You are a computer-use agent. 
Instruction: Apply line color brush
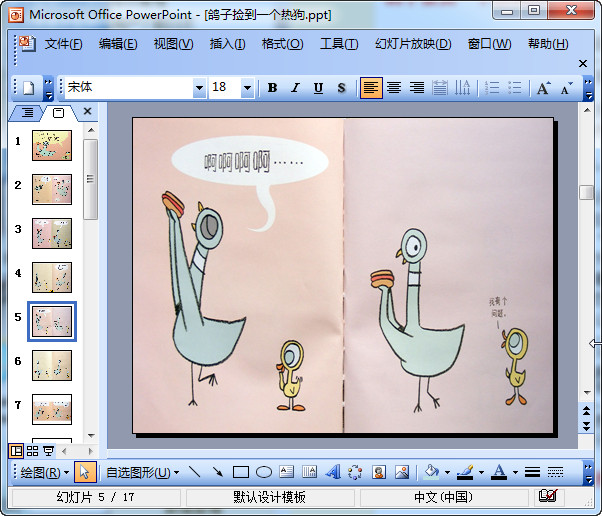click(465, 472)
